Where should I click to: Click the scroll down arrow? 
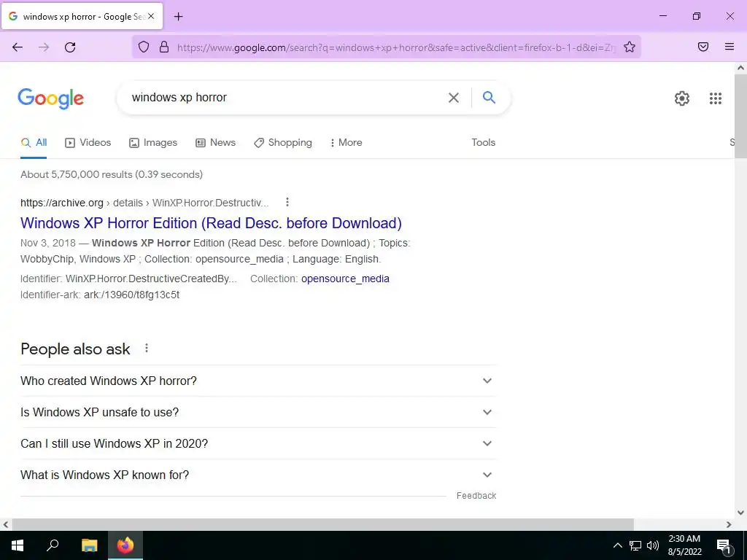pyautogui.click(x=741, y=513)
